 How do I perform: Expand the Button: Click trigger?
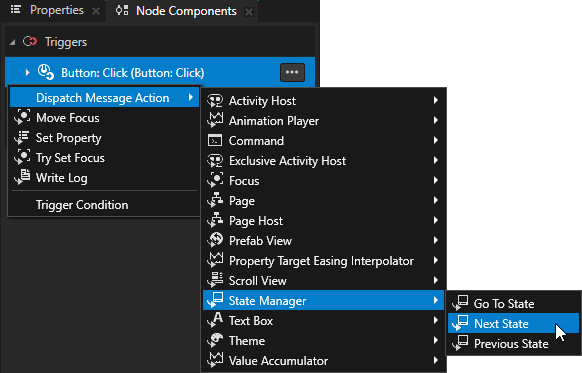point(27,72)
